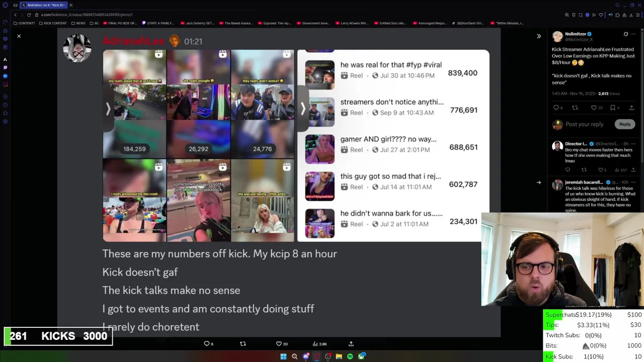Open Director's reply profile name
The image size is (644, 362).
(x=577, y=144)
